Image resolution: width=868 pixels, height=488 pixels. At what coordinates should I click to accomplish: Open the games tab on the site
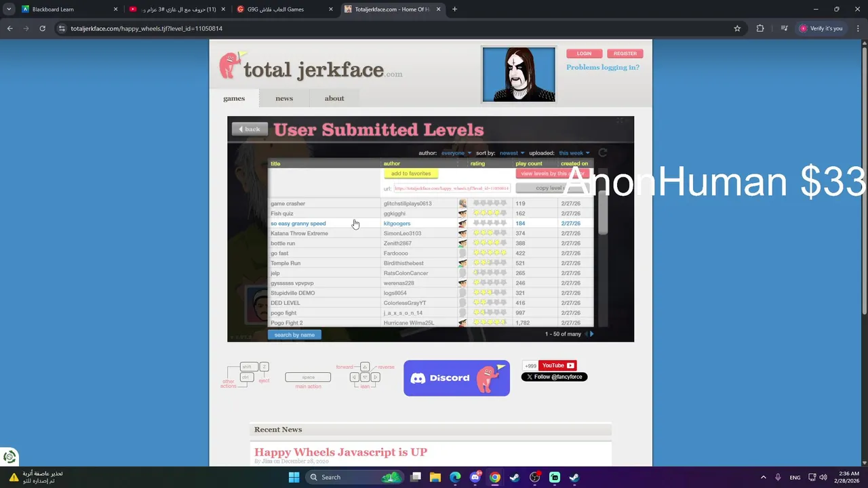point(234,98)
